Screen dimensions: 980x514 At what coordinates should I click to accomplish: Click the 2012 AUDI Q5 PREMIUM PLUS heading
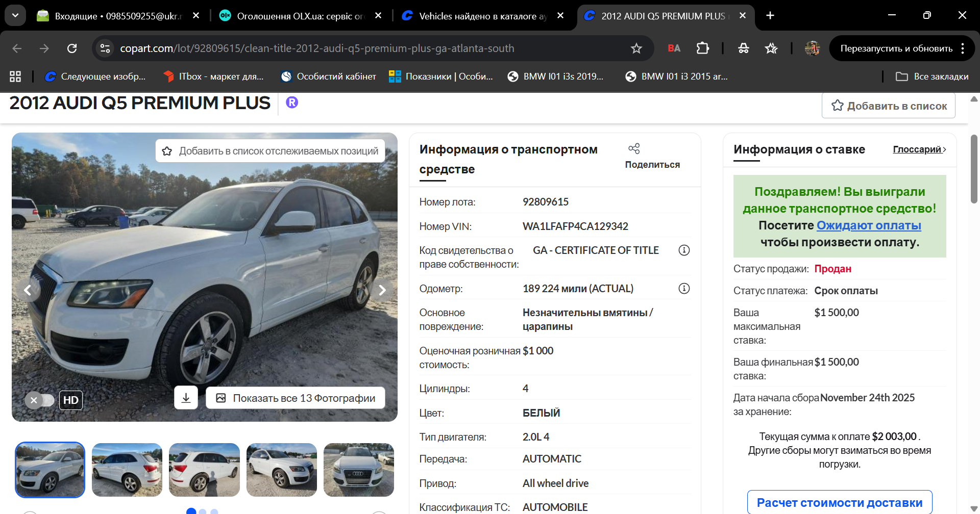[140, 103]
